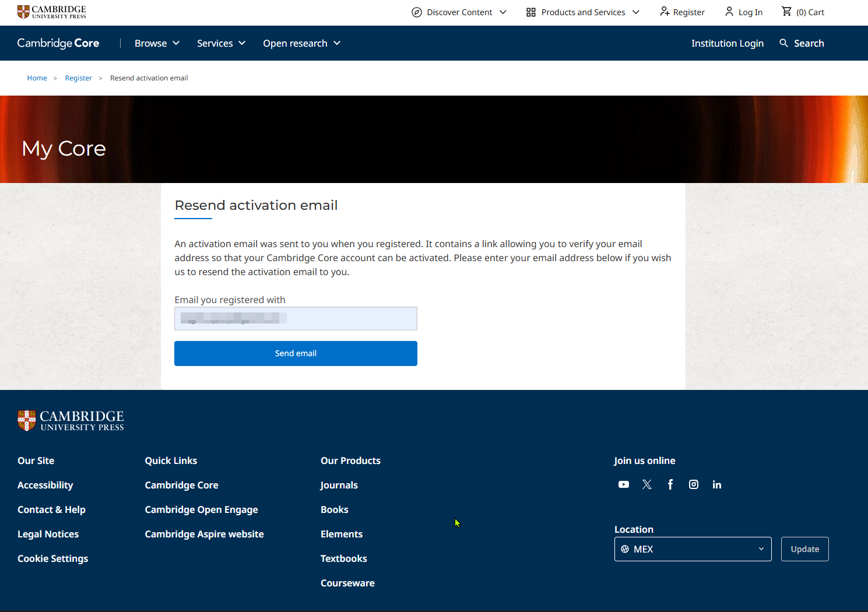Click the Update location button
Screen dimensions: 868x612
[805, 549]
